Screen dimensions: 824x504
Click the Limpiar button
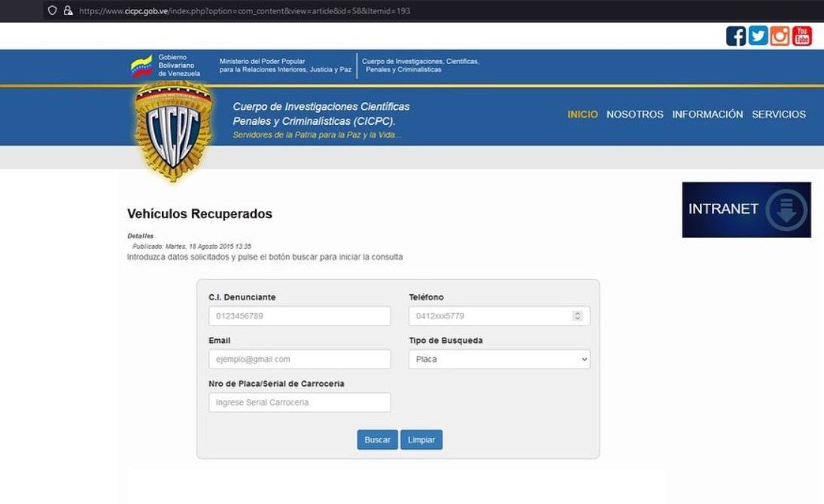click(x=421, y=440)
